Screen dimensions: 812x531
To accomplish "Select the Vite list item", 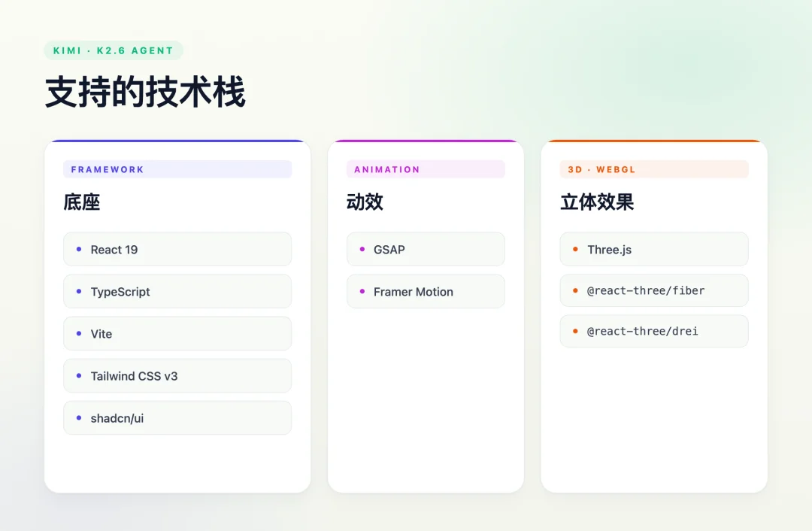I will (x=177, y=333).
